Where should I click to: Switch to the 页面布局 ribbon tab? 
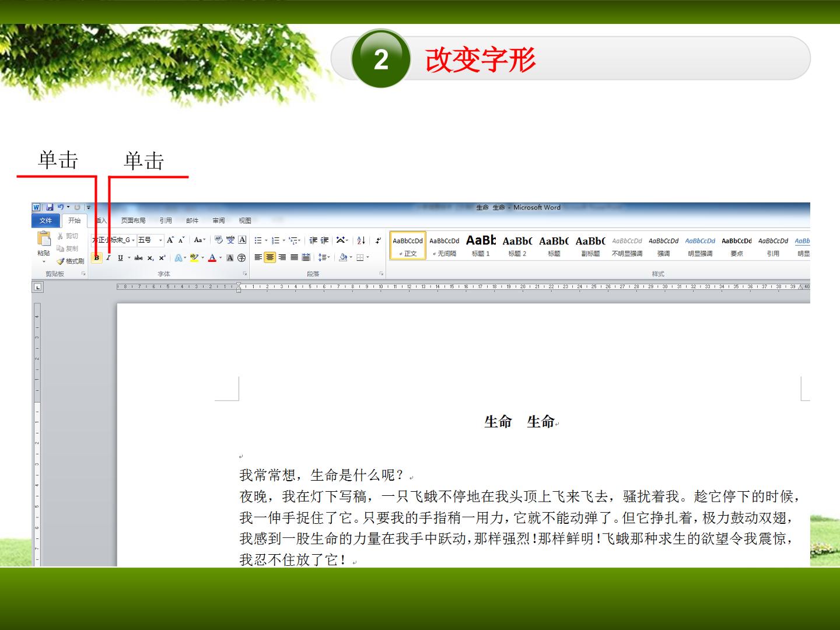pos(133,220)
